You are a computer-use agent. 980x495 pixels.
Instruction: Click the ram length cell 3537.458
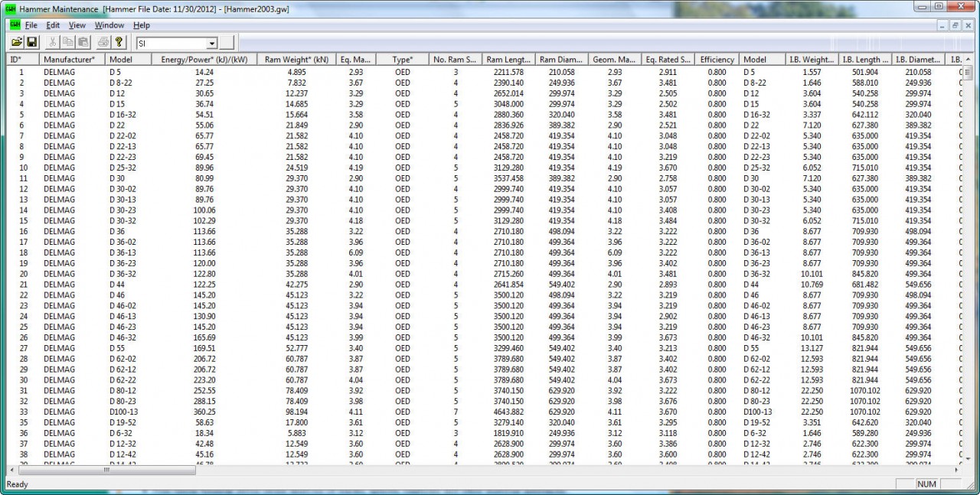508,178
